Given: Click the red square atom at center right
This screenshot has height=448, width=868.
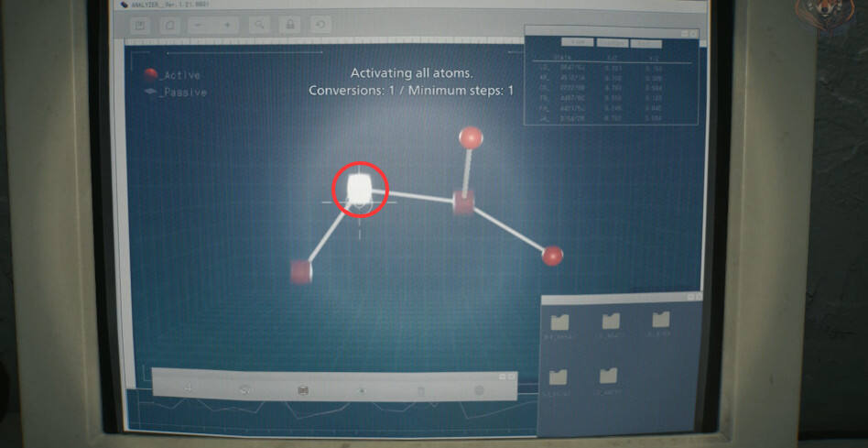Looking at the screenshot, I should (x=463, y=202).
